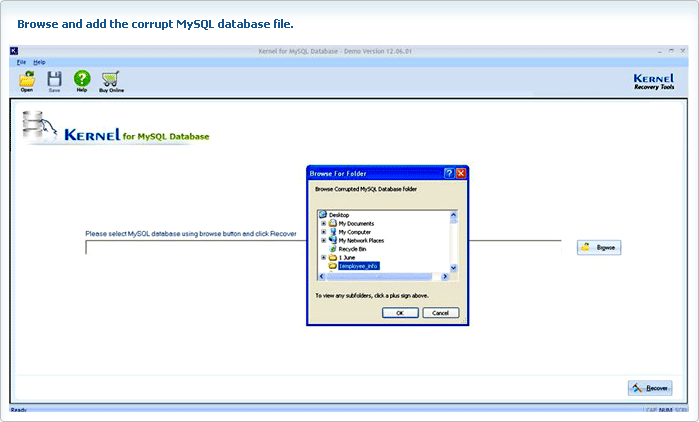The width and height of the screenshot is (699, 422).
Task: Click the Browse button
Action: point(599,247)
